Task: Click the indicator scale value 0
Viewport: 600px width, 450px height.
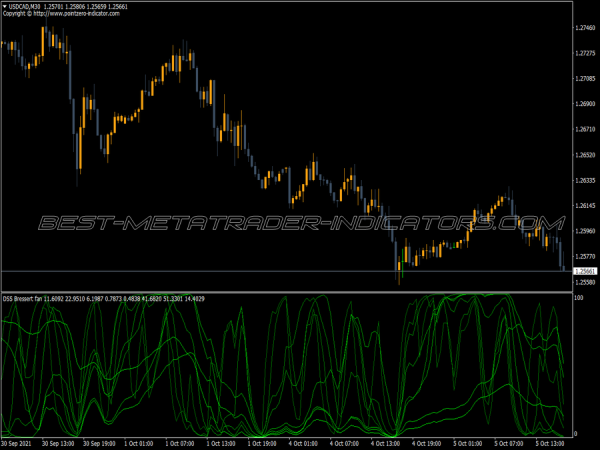Action: (x=576, y=432)
